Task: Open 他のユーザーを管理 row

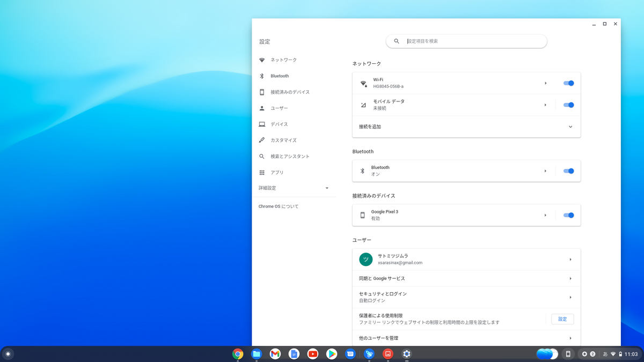Action: 466,338
